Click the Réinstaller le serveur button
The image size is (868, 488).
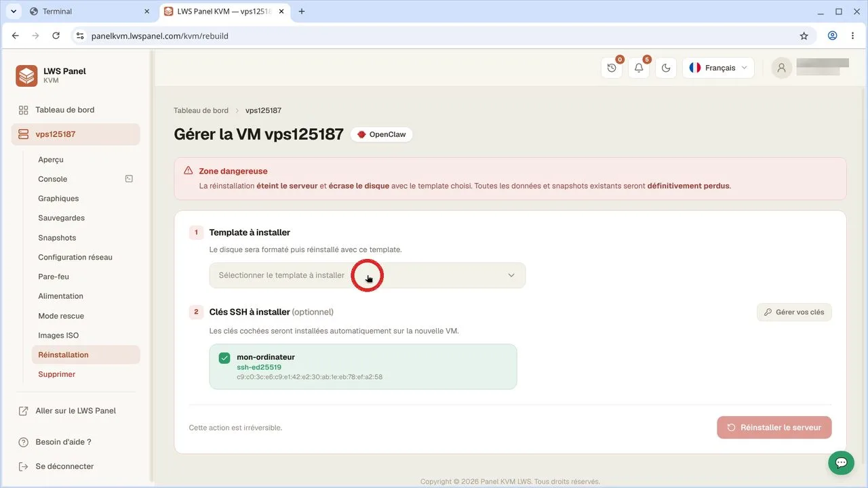(774, 428)
